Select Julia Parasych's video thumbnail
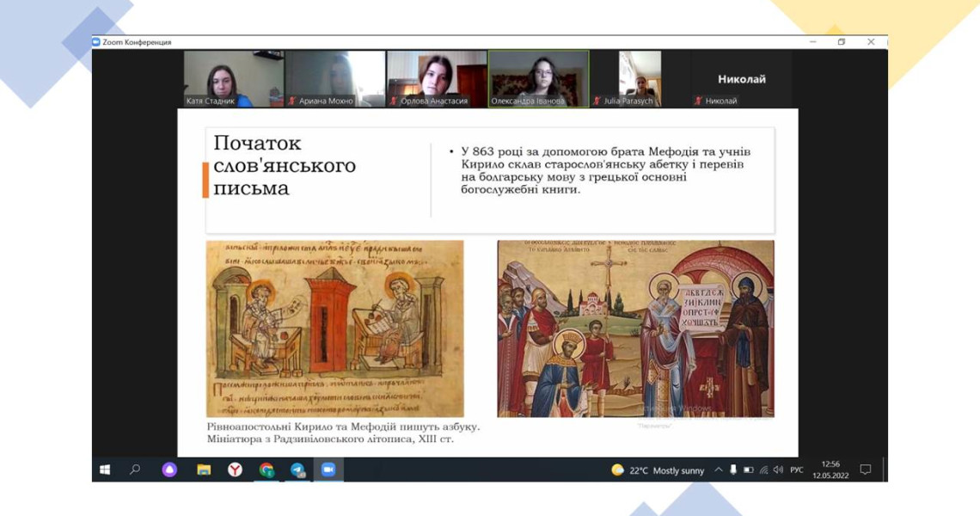The image size is (980, 516). pos(640,79)
